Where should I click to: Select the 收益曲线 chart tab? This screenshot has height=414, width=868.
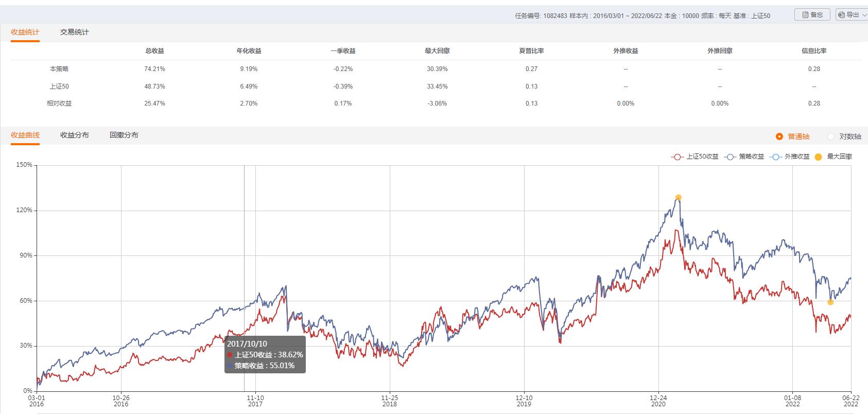tap(25, 135)
